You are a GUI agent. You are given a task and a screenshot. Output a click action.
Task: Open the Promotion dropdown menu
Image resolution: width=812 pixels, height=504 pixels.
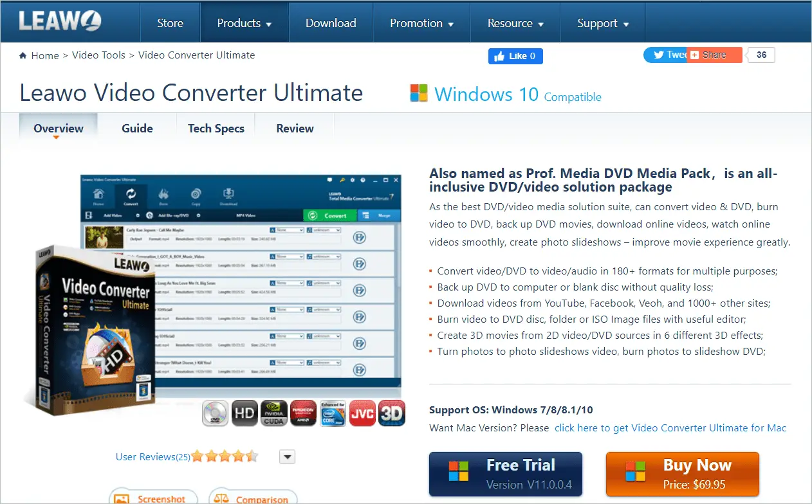coord(421,23)
